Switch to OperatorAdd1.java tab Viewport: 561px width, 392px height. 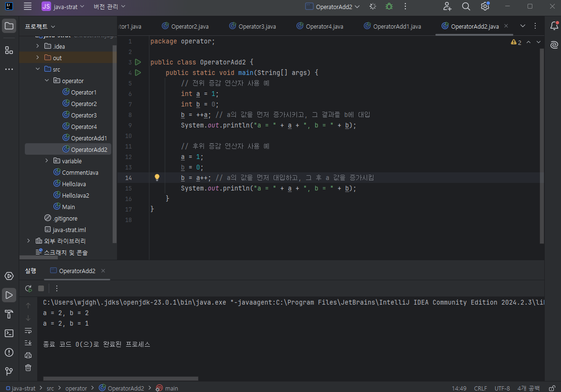pyautogui.click(x=392, y=26)
